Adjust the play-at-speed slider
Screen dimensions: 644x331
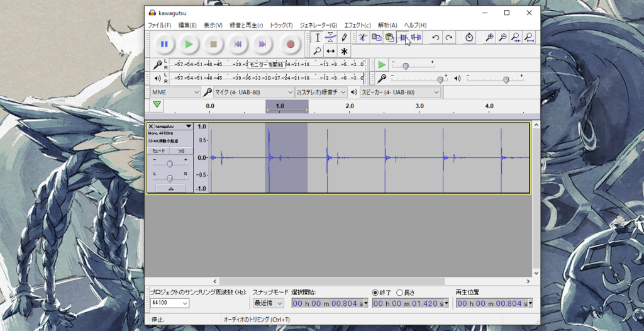pyautogui.click(x=406, y=66)
